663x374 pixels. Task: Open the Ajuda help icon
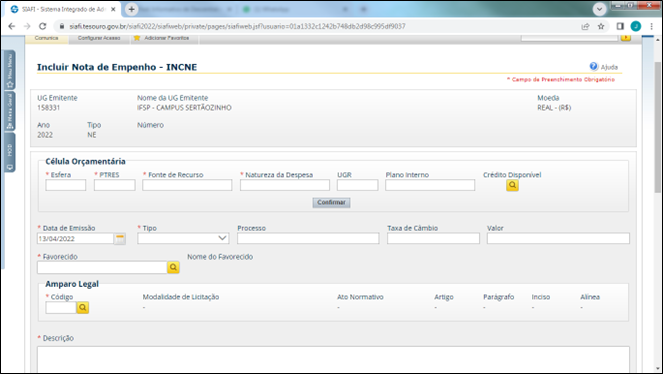point(594,66)
